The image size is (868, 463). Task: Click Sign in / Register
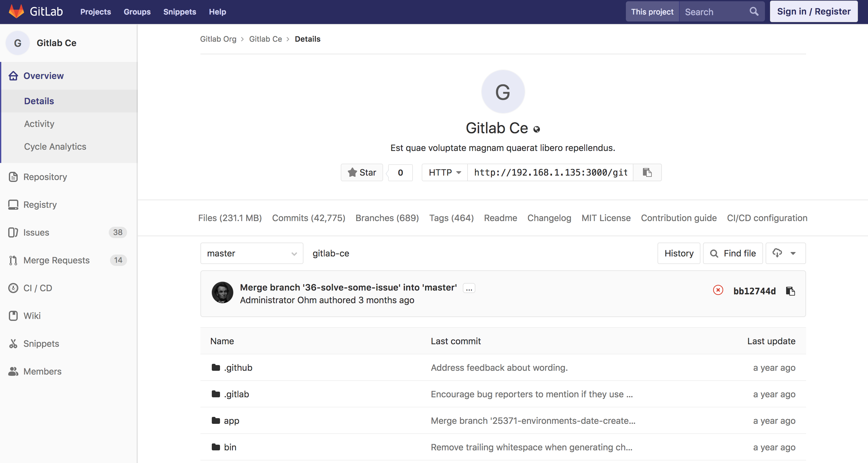(813, 12)
